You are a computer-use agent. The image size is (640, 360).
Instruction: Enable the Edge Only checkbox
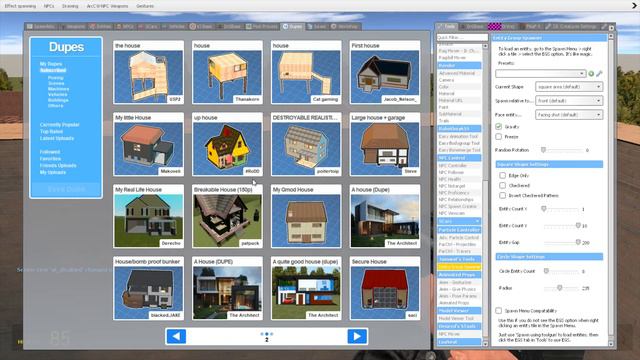tap(502, 176)
